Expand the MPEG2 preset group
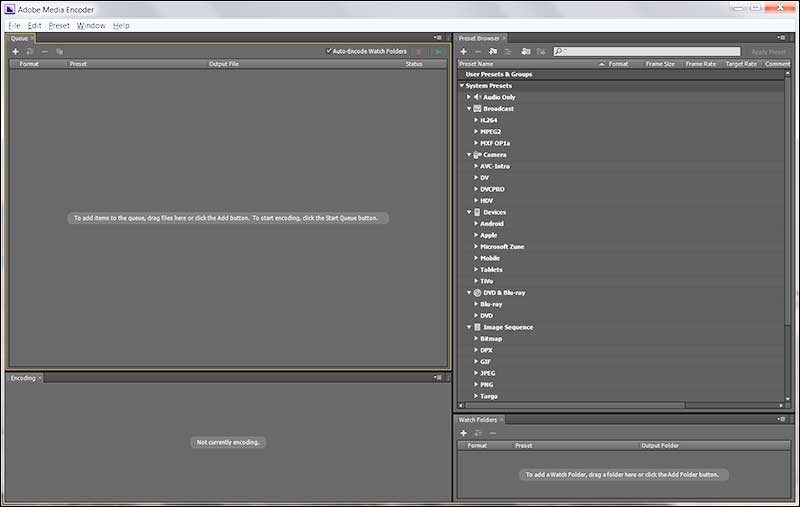Image resolution: width=800 pixels, height=507 pixels. pyautogui.click(x=476, y=132)
